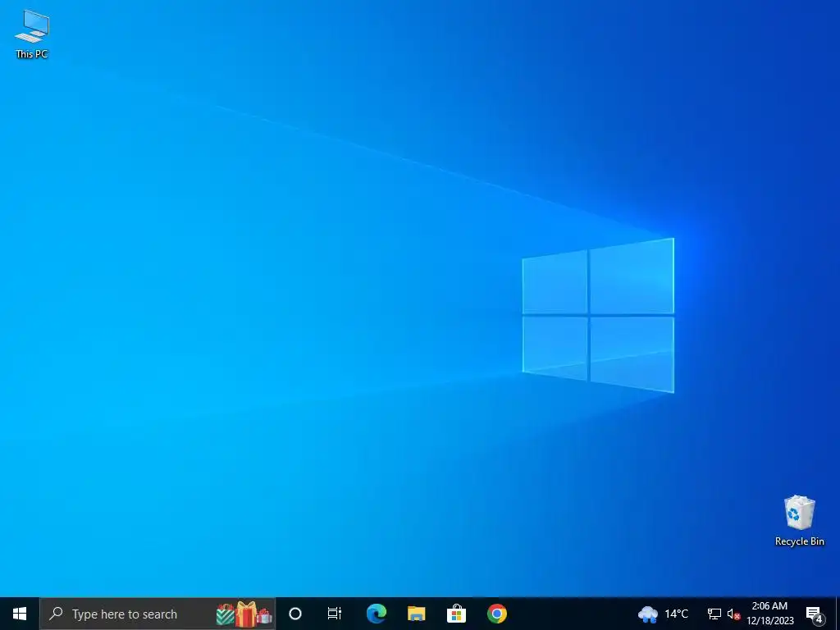This screenshot has height=630, width=840.
Task: Open the network status tray icon
Action: click(x=714, y=614)
